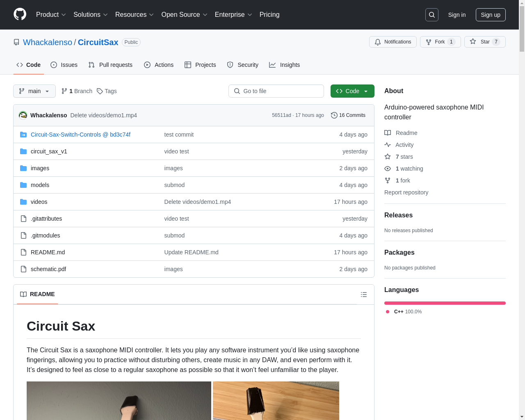Click the repository icon beside Whackalenso
The height and width of the screenshot is (420, 525).
click(16, 42)
